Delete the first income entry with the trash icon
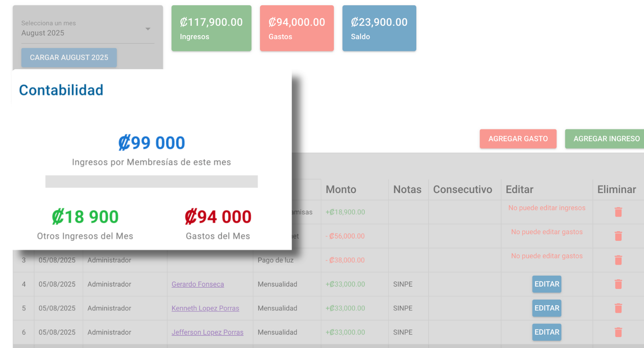Image resolution: width=644 pixels, height=348 pixels. point(618,212)
